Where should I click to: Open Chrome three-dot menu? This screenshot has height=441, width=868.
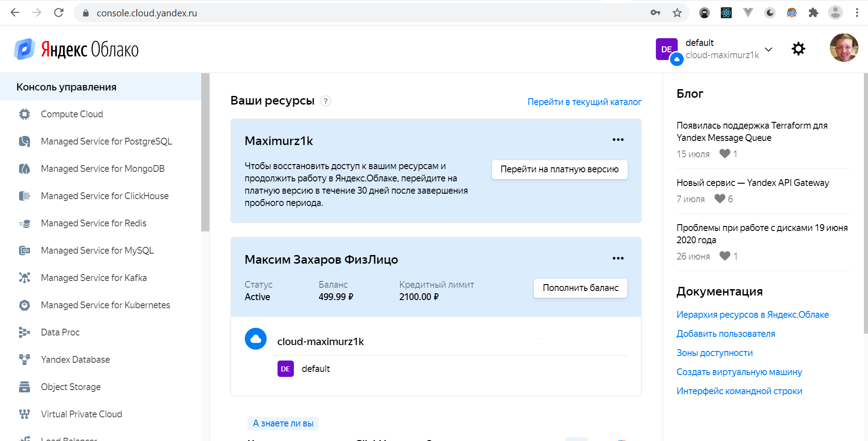857,13
